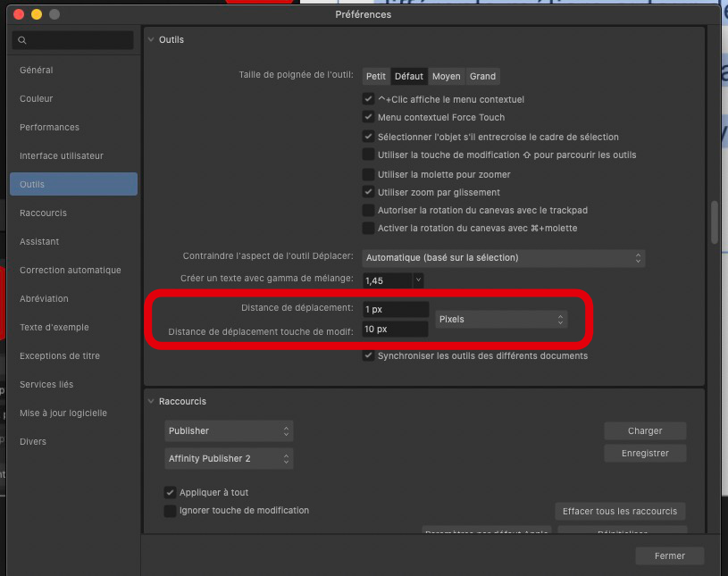
Task: Click the preferences vertical scrollbar thumb
Action: pos(715,221)
